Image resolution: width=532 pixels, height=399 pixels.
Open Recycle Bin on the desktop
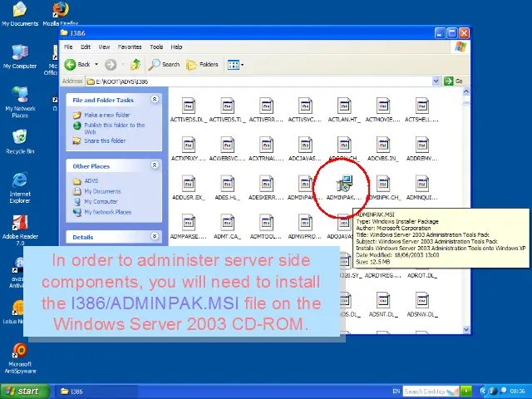(20, 140)
